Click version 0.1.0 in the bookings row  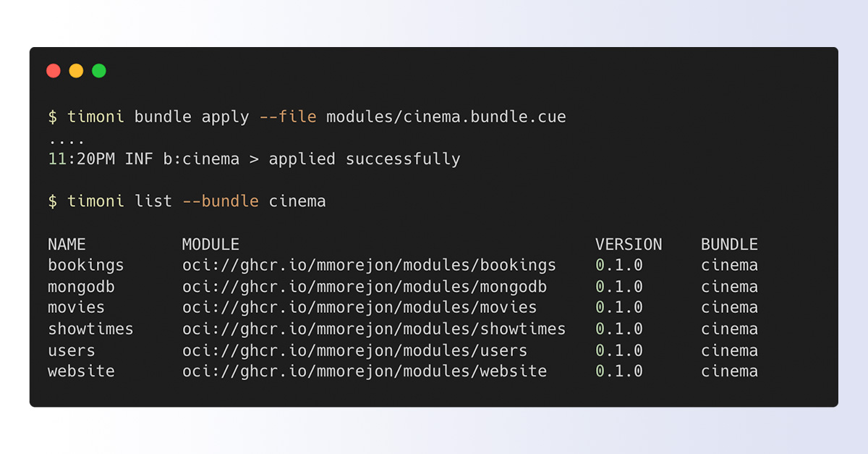619,266
